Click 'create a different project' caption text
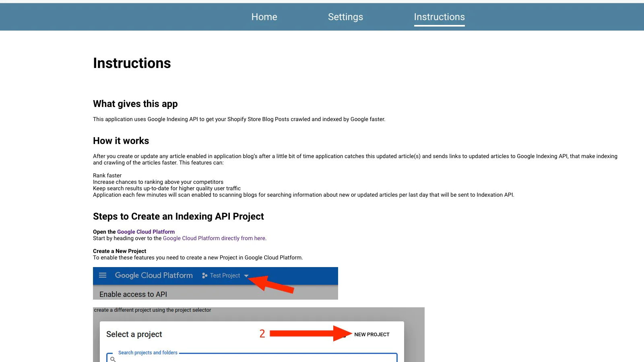644x362 pixels. [153, 310]
